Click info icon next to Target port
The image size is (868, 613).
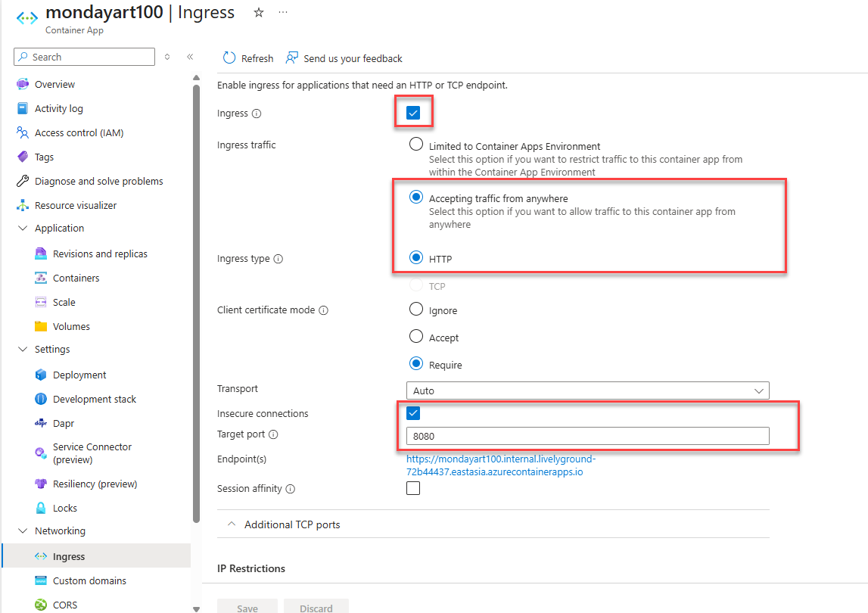(273, 434)
